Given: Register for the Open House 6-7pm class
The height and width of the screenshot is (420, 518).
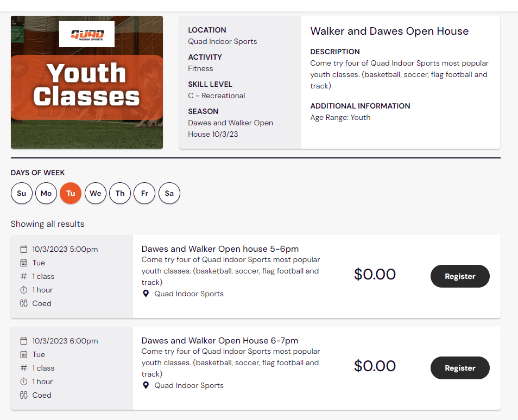Looking at the screenshot, I should click(460, 368).
